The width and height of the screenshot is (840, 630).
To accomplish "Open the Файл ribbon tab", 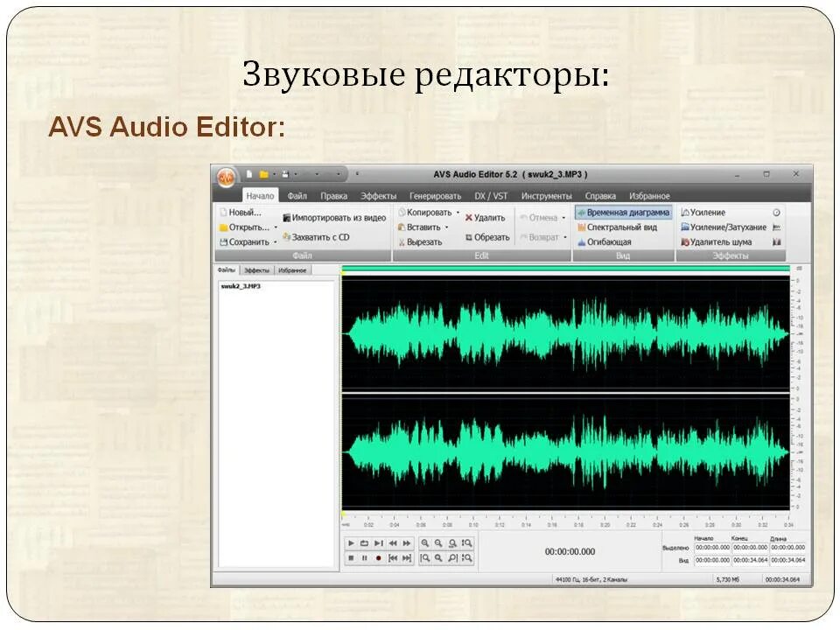I will 297,196.
